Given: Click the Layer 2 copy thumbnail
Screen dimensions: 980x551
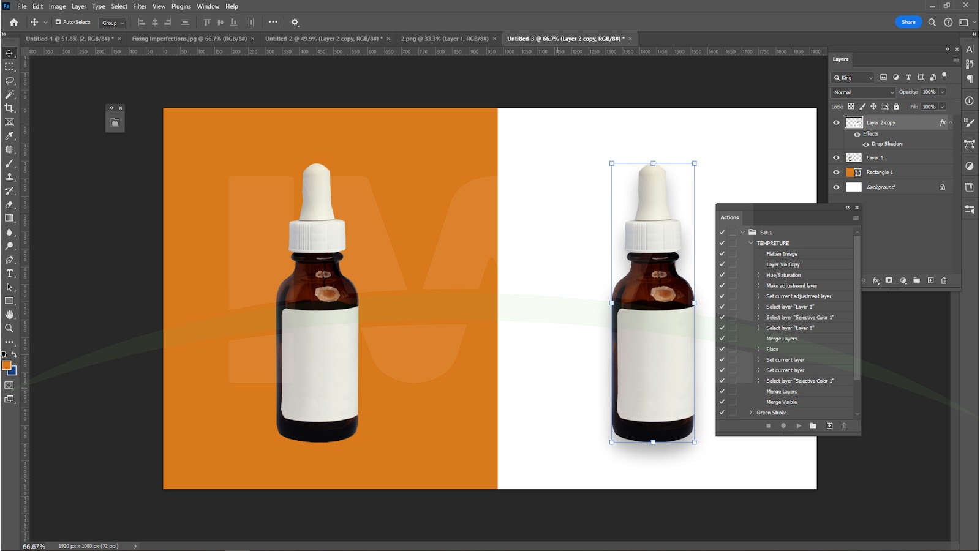Looking at the screenshot, I should click(x=854, y=122).
